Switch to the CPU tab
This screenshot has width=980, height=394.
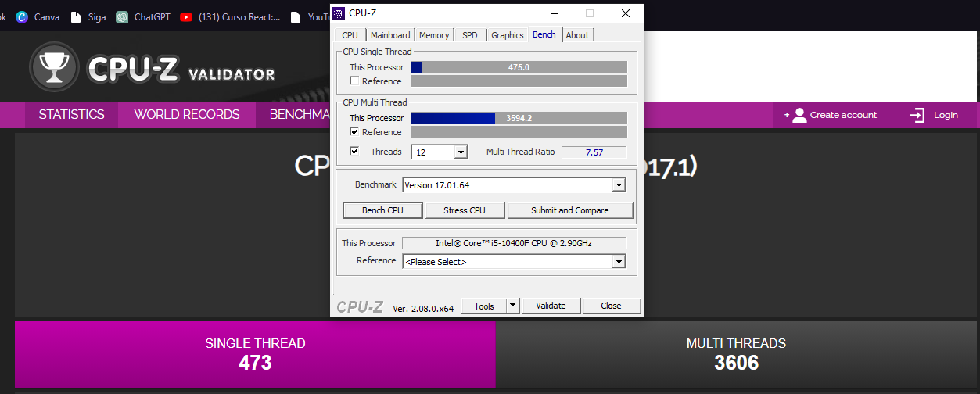350,35
